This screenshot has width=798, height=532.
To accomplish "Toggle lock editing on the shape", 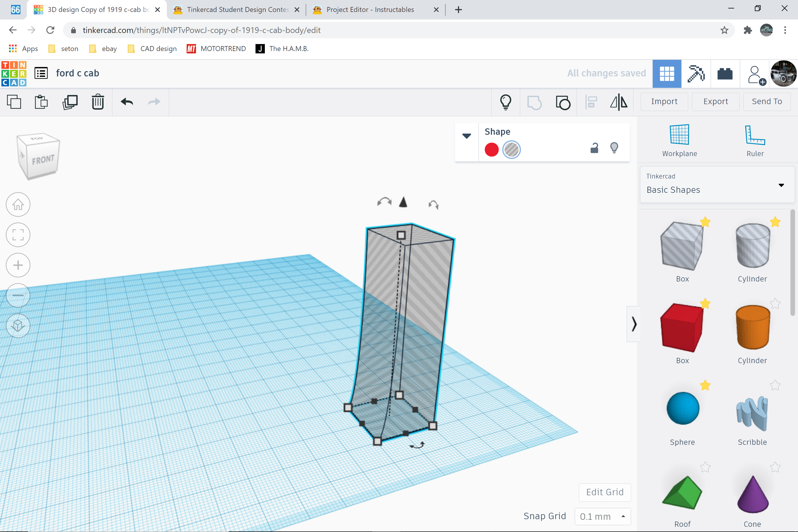I will pyautogui.click(x=594, y=148).
